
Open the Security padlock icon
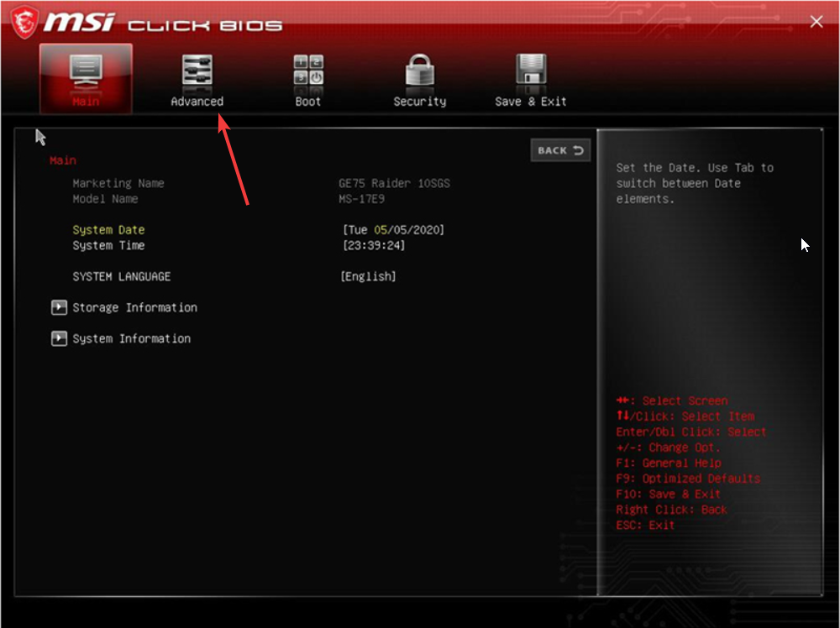(419, 70)
